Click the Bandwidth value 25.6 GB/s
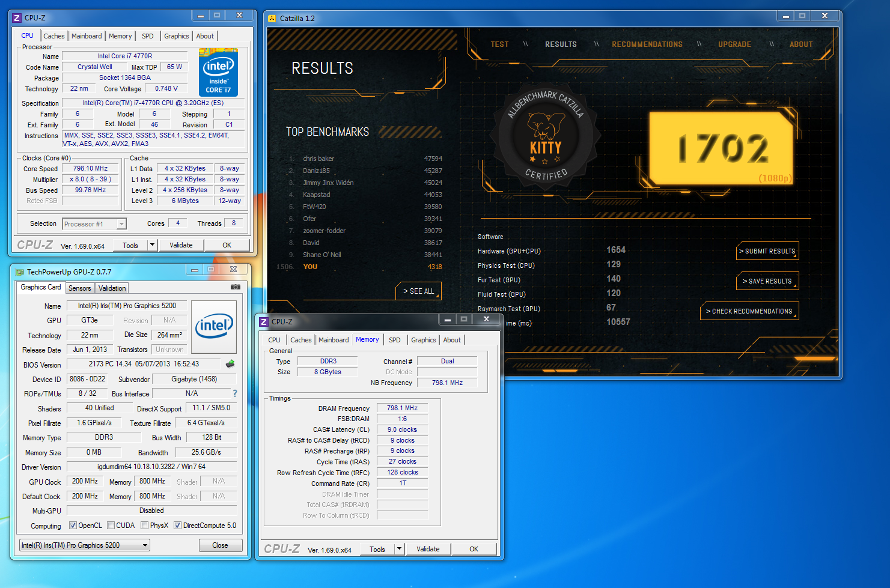Screen dimensions: 890x588 click(206, 452)
